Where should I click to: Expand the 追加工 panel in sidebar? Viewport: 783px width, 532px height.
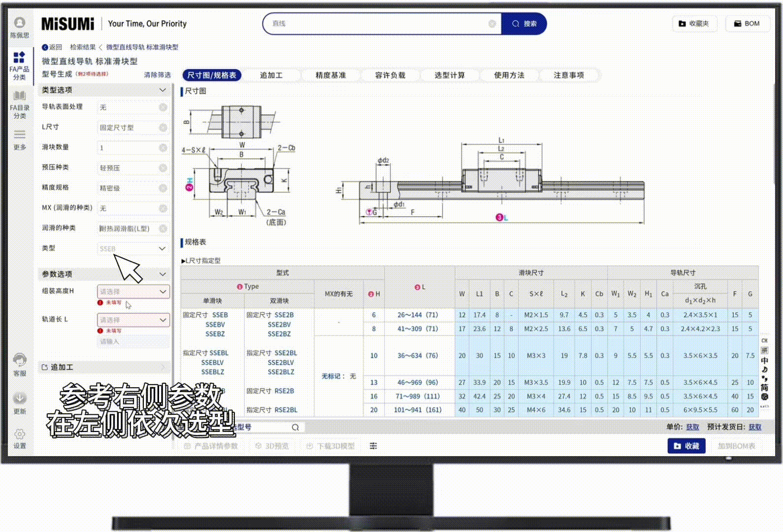pyautogui.click(x=104, y=367)
